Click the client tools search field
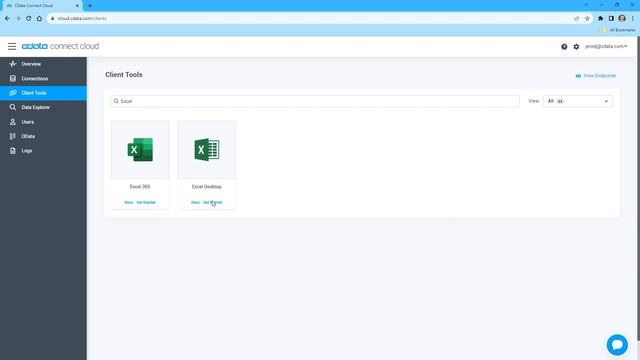This screenshot has width=640, height=360. coord(315,101)
